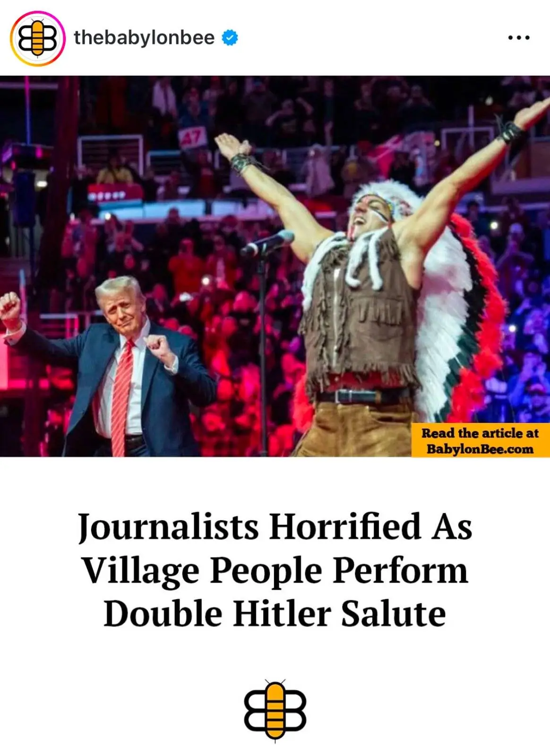The height and width of the screenshot is (756, 550).
Task: Open the Babylon Bee profile avatar
Action: 37,38
